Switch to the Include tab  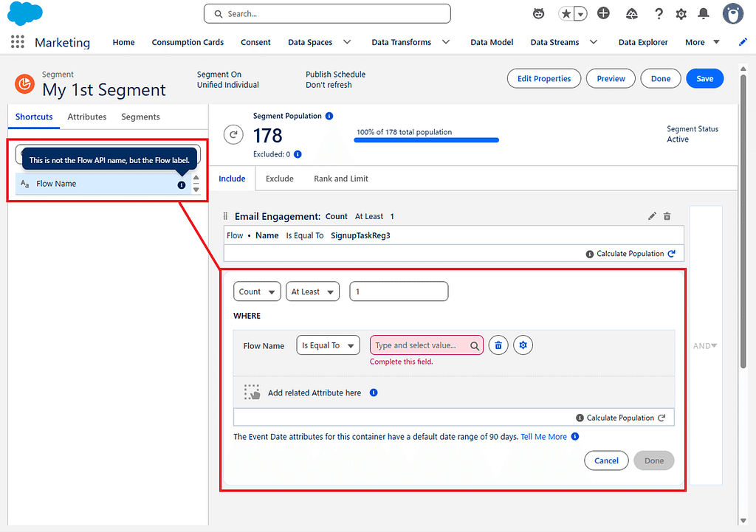click(232, 179)
